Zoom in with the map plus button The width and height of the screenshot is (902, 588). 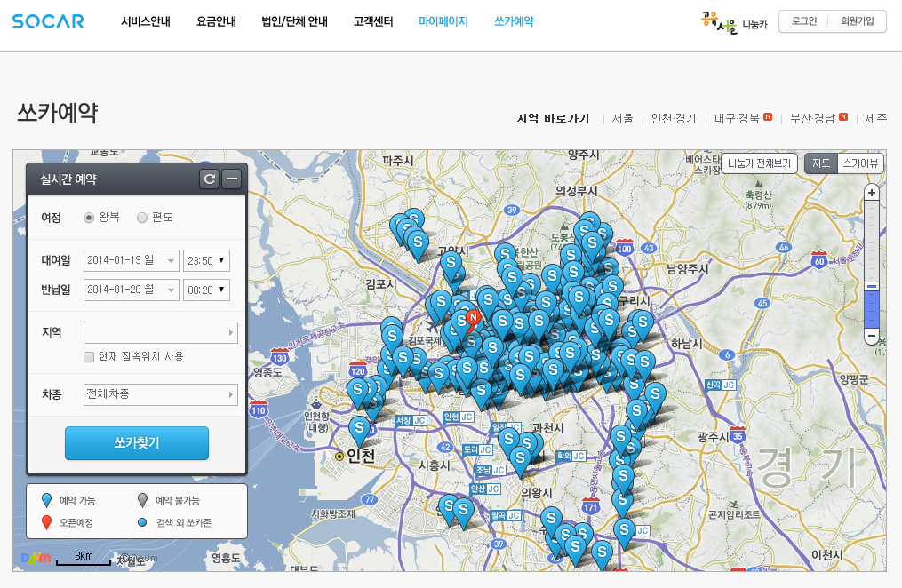point(872,193)
